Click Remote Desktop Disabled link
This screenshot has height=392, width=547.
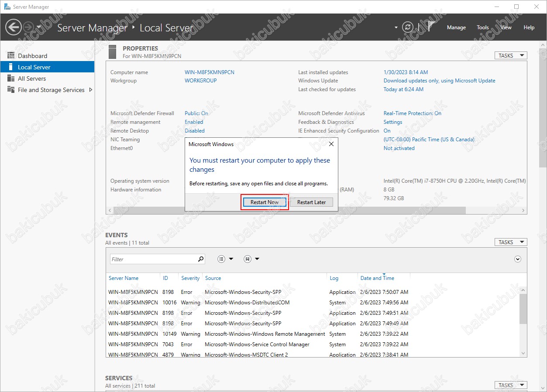[x=195, y=131]
